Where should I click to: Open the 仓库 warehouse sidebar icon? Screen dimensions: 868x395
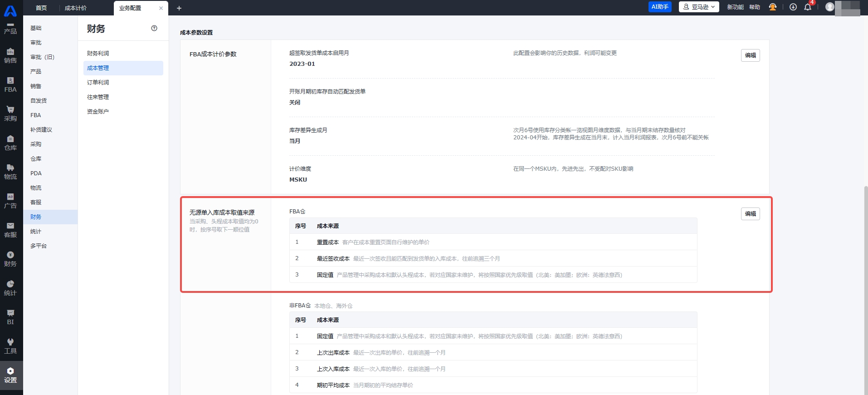[10, 143]
